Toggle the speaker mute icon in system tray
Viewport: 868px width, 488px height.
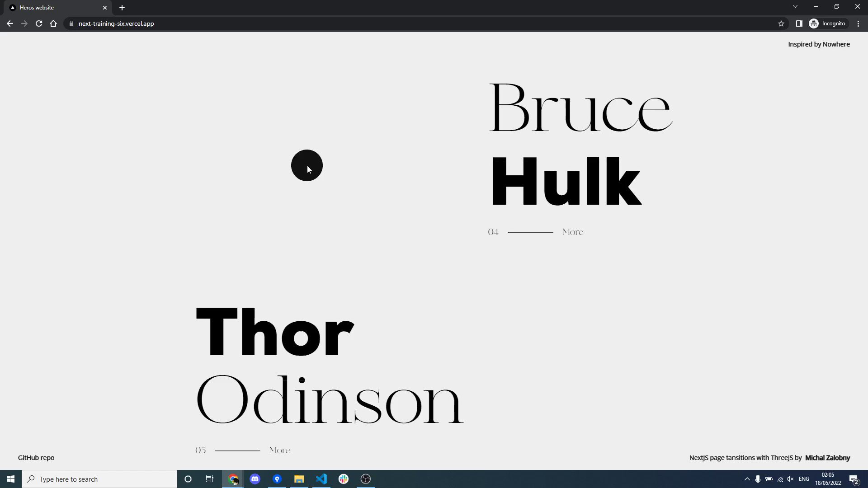coord(790,479)
